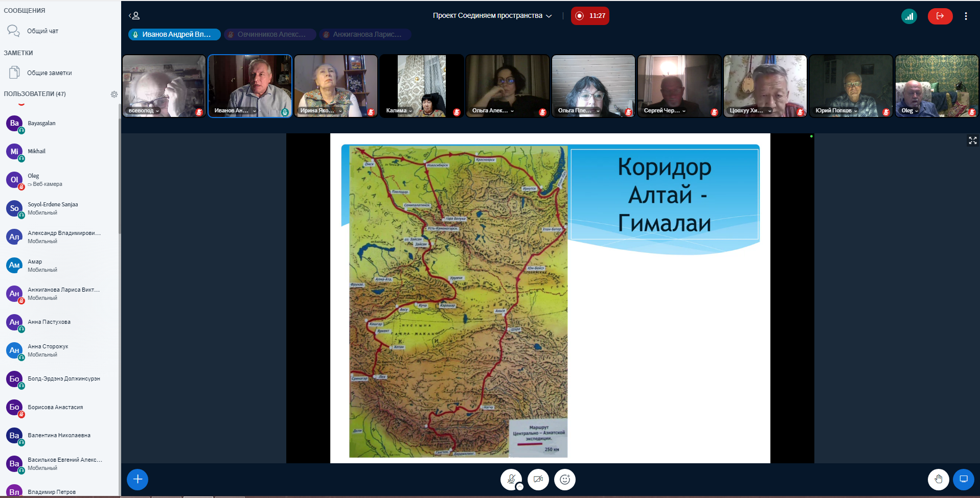This screenshot has width=980, height=498.
Task: Open the emoji reactions button
Action: click(x=564, y=480)
